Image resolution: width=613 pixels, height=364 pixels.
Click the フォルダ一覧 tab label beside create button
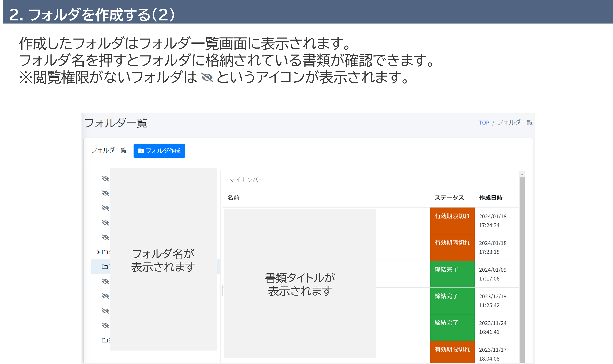109,150
